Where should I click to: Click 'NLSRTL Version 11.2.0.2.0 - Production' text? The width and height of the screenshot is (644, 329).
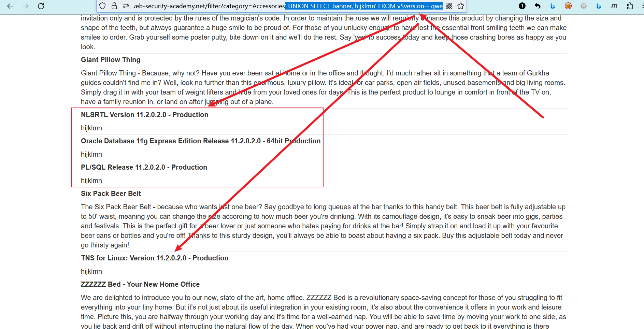click(144, 115)
